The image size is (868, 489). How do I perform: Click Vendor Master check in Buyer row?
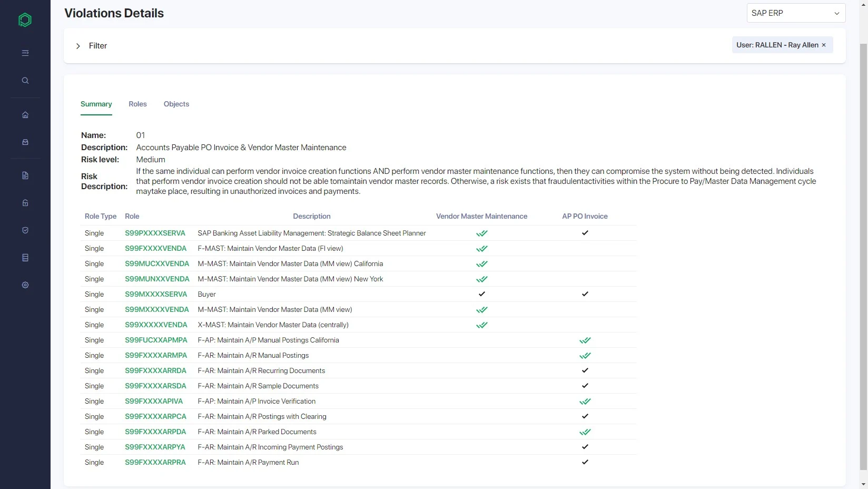coord(481,294)
